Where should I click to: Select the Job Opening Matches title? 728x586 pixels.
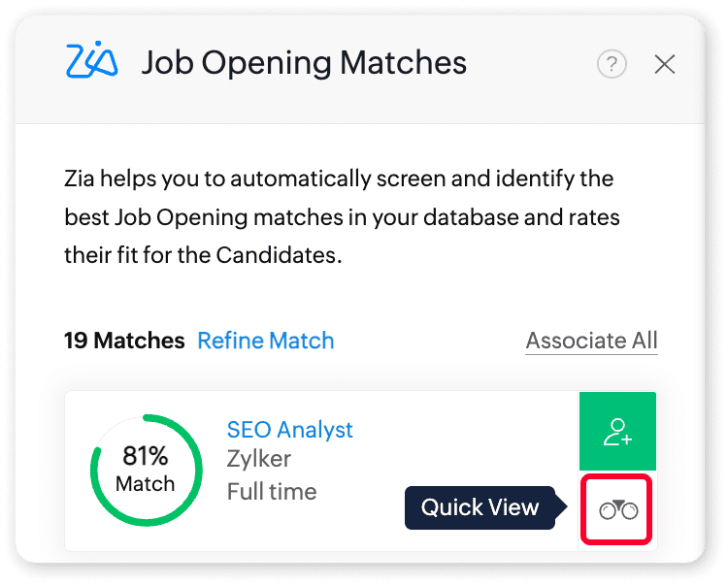[304, 64]
